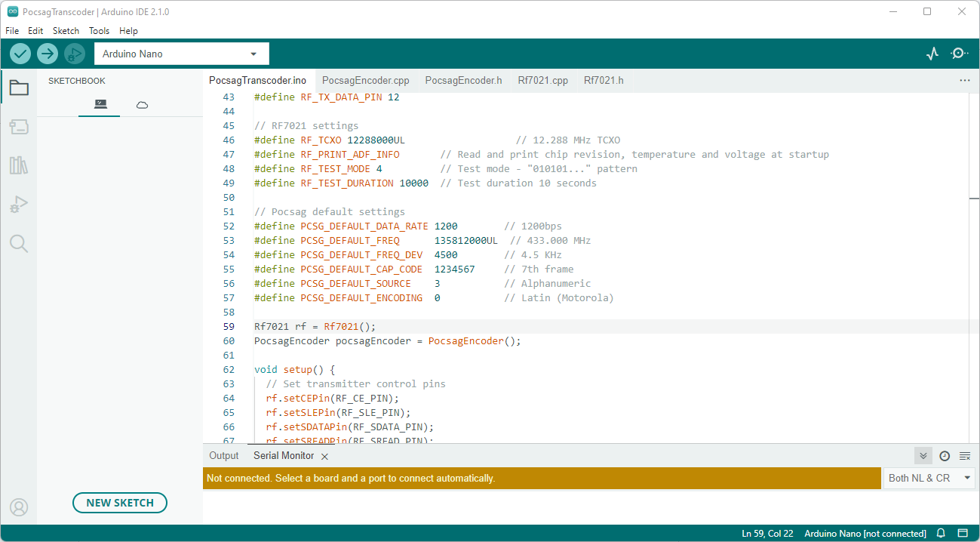Open the File menu

[12, 31]
